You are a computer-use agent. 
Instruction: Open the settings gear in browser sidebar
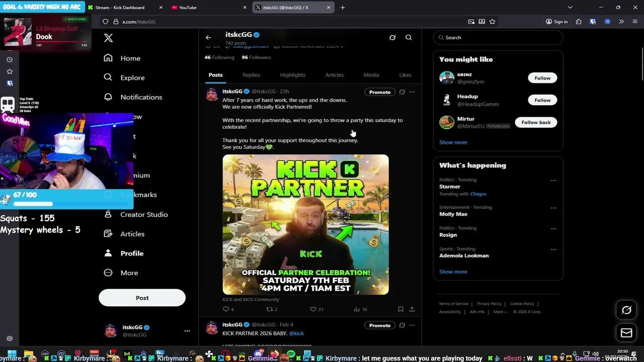[x=9, y=339]
